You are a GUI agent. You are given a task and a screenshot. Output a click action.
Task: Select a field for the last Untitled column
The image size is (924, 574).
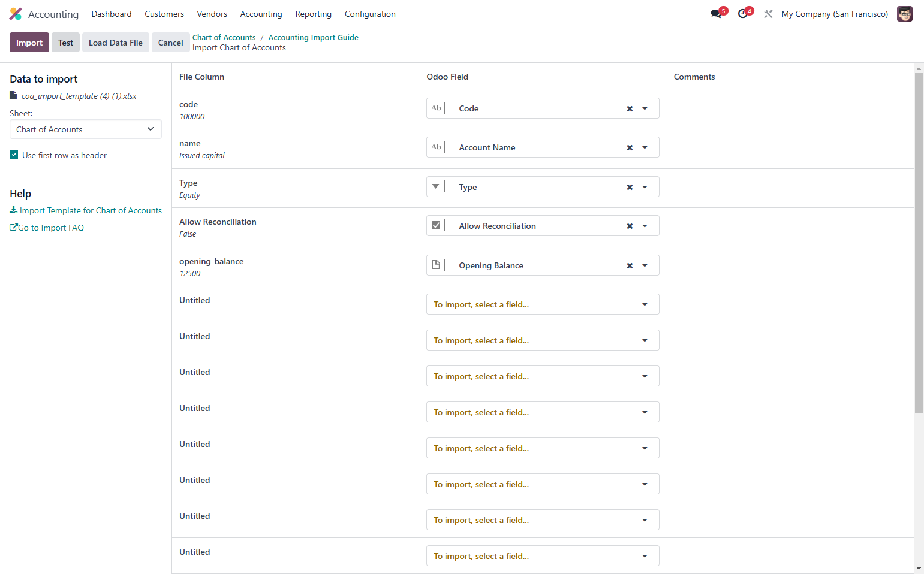(x=543, y=556)
